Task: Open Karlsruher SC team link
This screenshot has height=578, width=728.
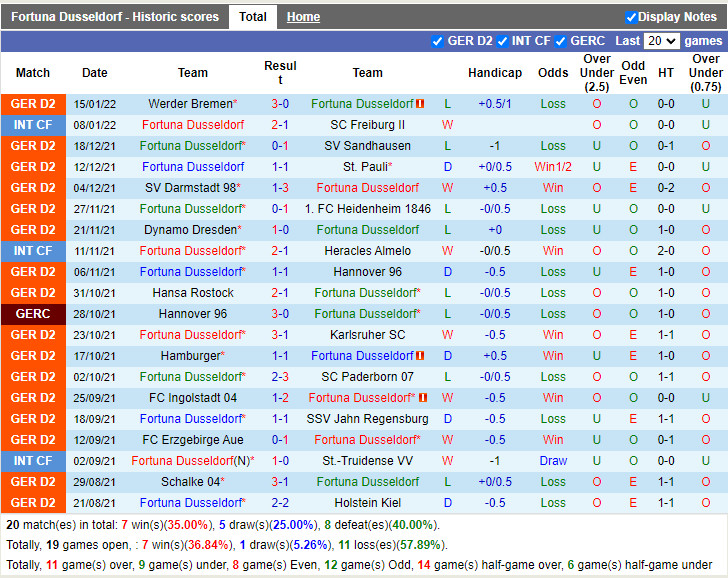Action: (x=367, y=335)
